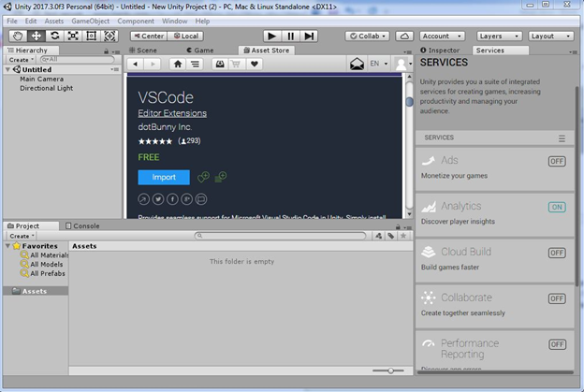Toggle the Performance Reporting switch

[x=557, y=344]
